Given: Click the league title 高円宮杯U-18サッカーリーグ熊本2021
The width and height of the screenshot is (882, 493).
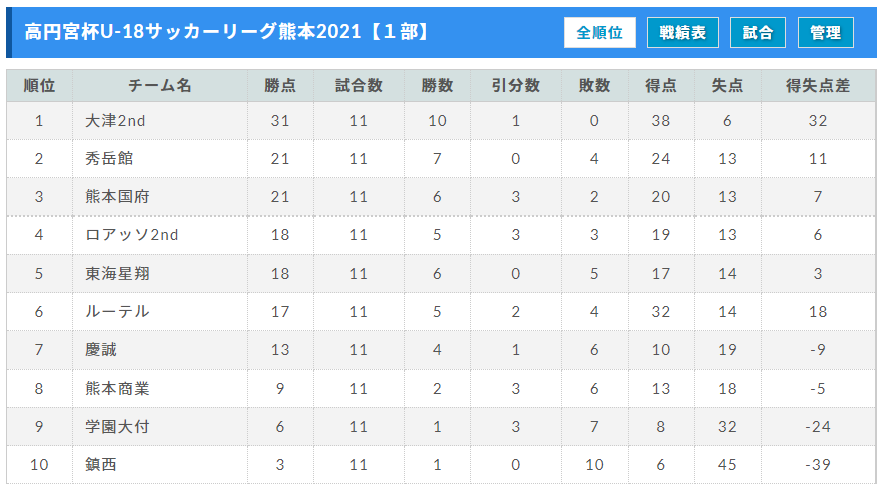Looking at the screenshot, I should pyautogui.click(x=193, y=32).
